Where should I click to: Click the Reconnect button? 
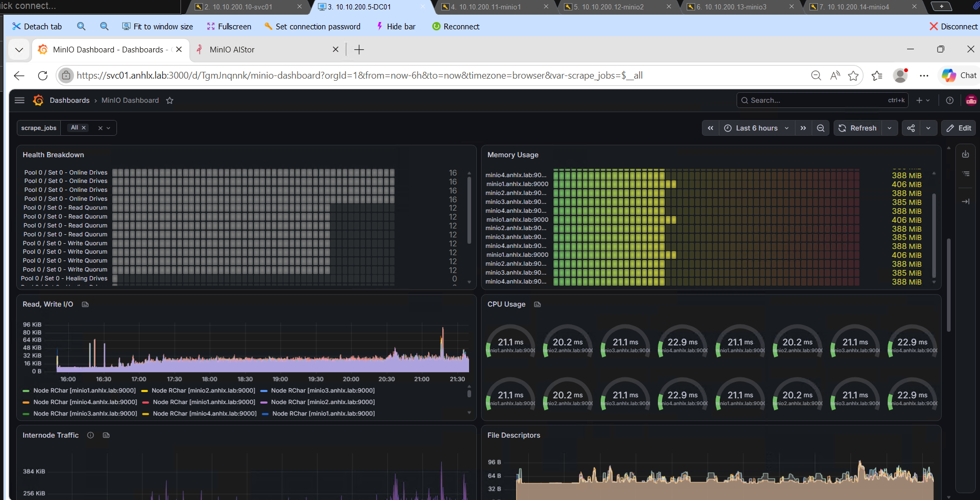click(x=455, y=26)
